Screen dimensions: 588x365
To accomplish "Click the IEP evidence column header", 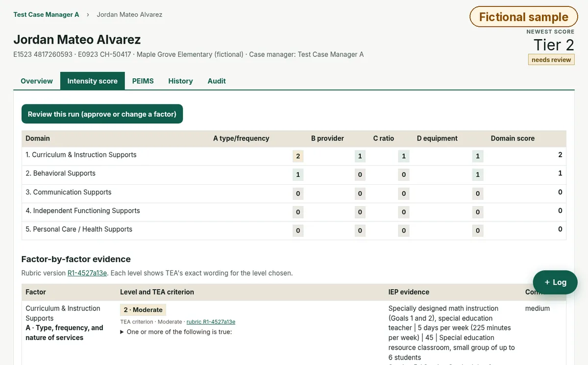I will [x=409, y=292].
